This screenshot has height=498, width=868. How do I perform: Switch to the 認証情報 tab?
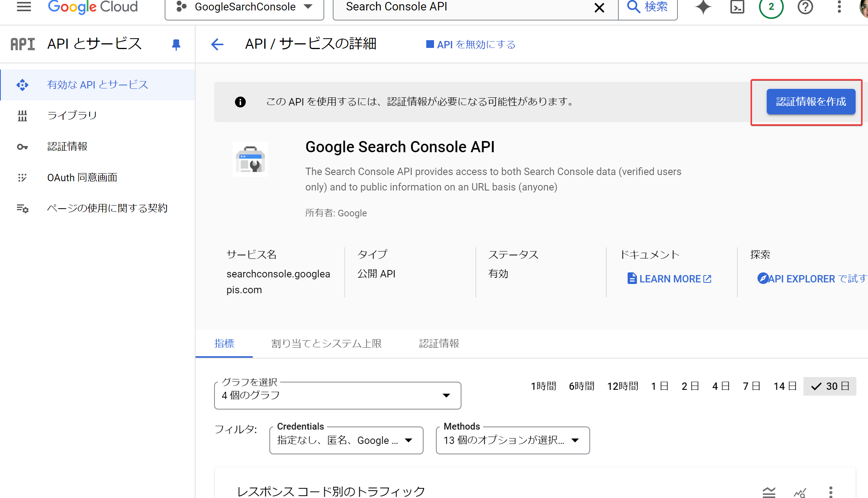[x=439, y=343]
